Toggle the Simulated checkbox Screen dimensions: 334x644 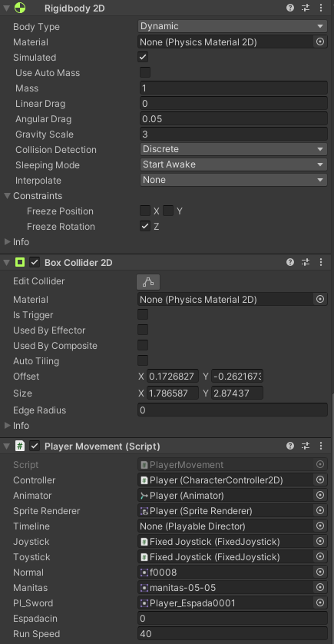(144, 57)
